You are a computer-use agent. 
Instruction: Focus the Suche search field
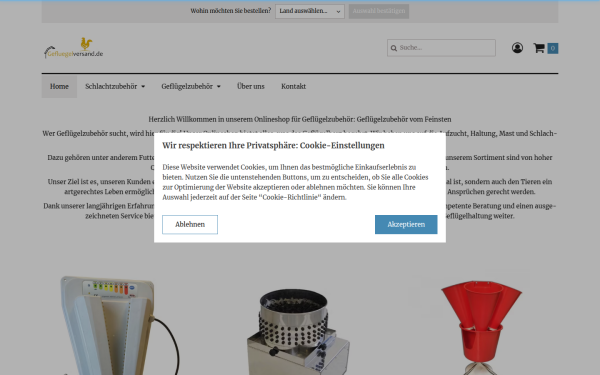point(441,48)
